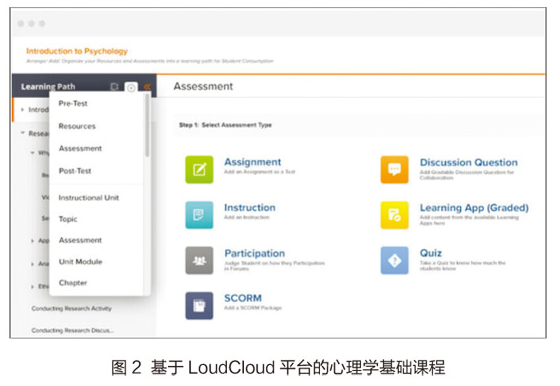Choose Instructional Unit from the menu
Viewport: 560px width, 386px height.
pos(89,197)
